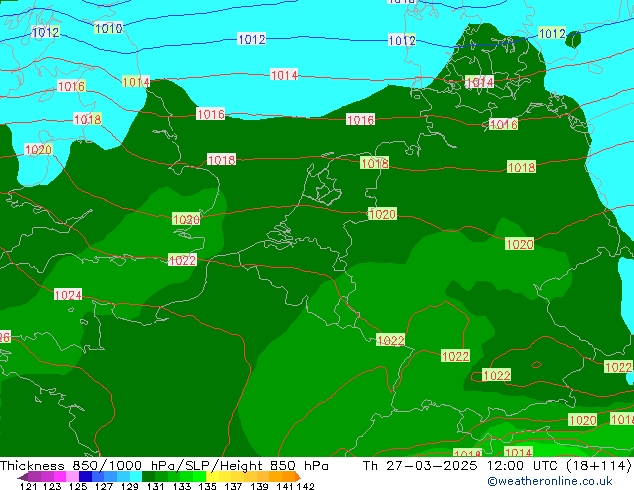The height and width of the screenshot is (490, 634).
Task: Click the cyan legend swatch above 129
Action: [x=136, y=476]
